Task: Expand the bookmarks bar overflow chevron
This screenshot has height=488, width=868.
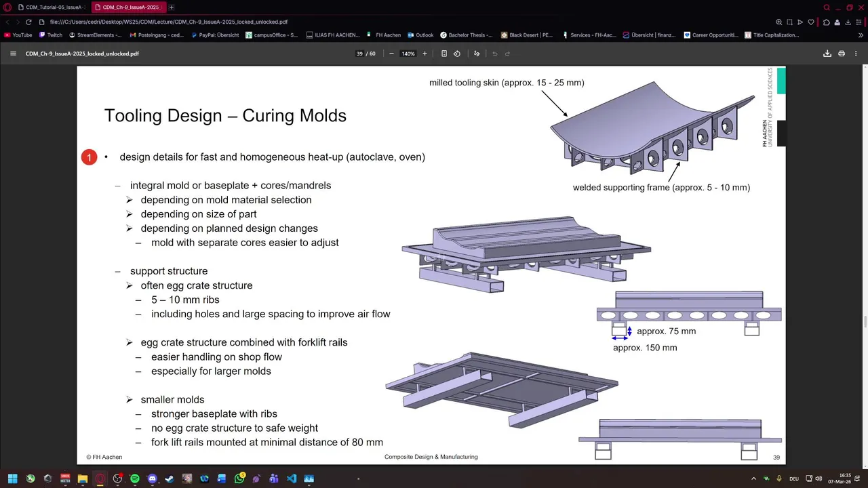Action: coord(861,35)
